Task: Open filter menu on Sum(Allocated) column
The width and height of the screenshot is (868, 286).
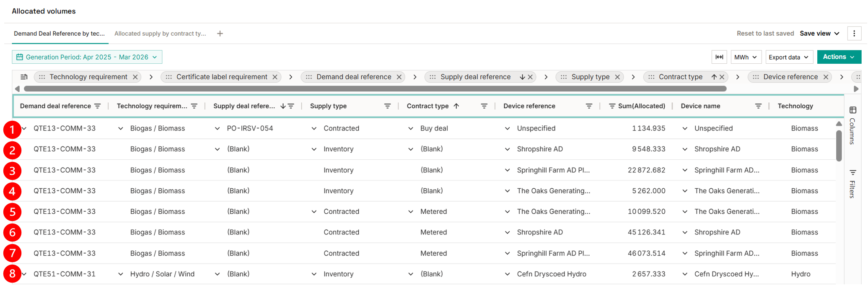Action: 612,106
